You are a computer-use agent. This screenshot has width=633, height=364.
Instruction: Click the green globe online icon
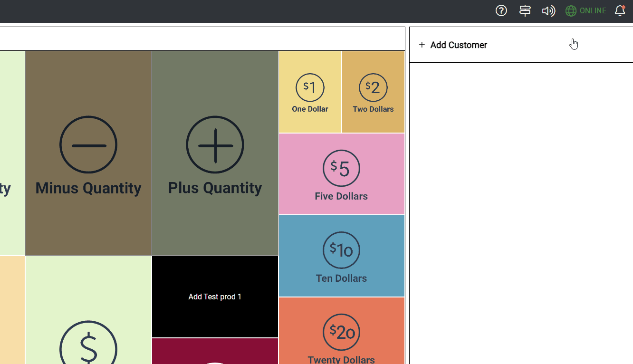point(571,10)
